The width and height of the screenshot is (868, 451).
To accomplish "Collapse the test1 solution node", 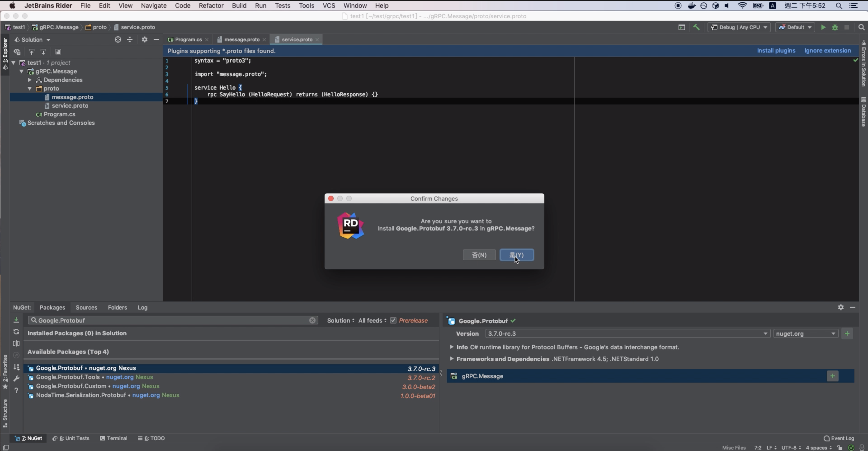I will point(14,63).
